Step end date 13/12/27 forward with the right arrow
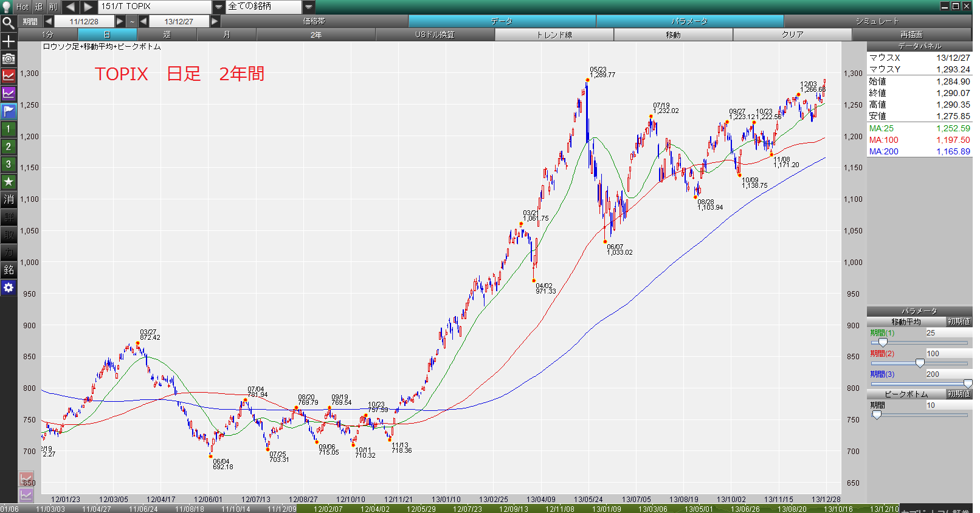980x513 pixels. coord(215,21)
